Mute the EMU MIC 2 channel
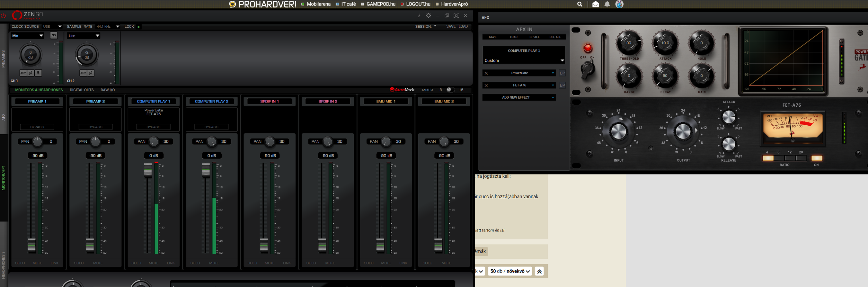Screen dimensions: 868x287 tap(446, 263)
